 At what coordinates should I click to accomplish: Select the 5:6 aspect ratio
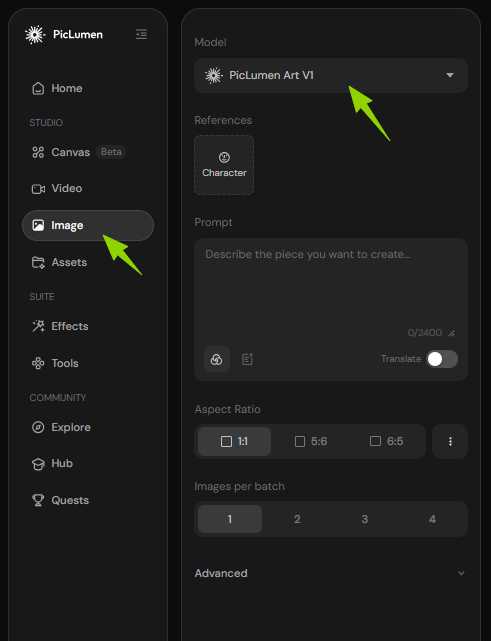[311, 442]
